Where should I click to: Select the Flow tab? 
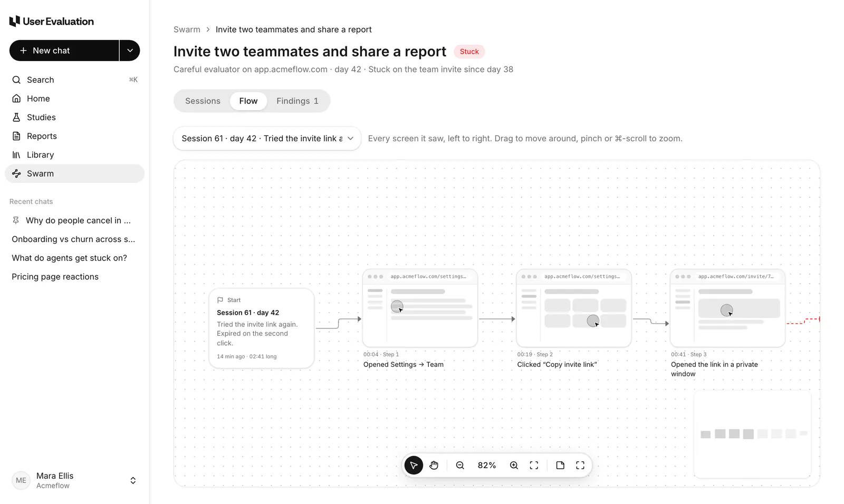(248, 101)
